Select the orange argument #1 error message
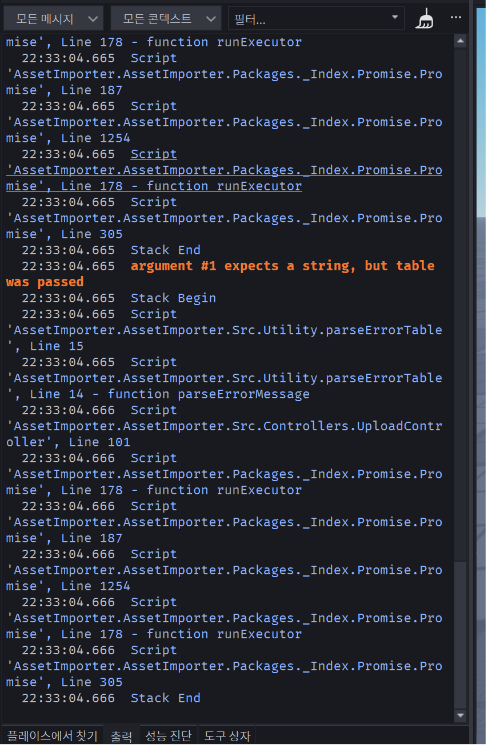The width and height of the screenshot is (486, 745). pos(220,274)
